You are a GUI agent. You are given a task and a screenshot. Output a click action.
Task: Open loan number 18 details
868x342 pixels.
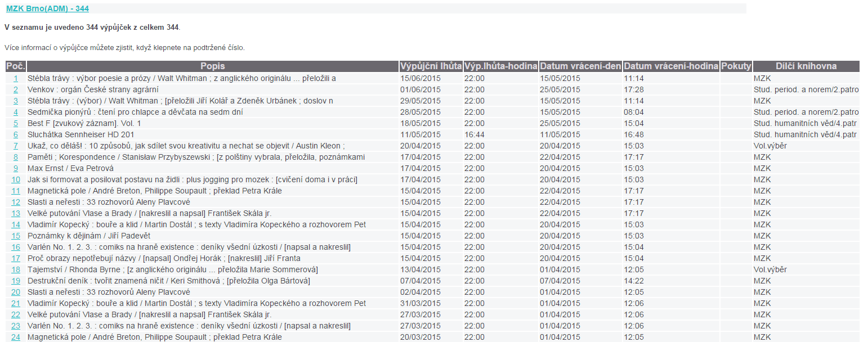point(16,270)
